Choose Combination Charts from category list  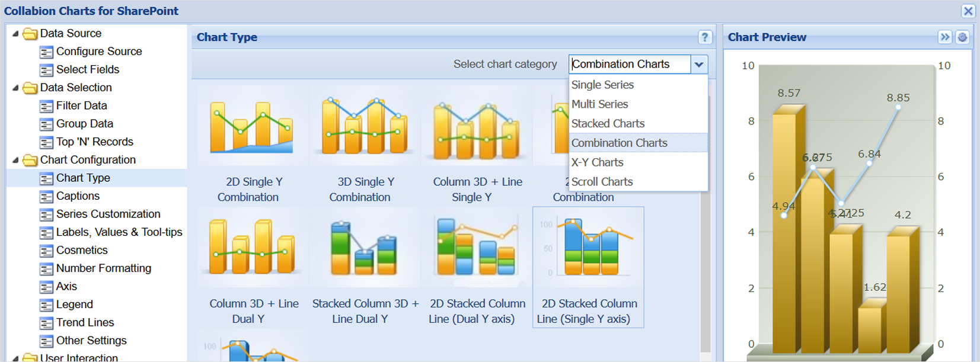(x=639, y=143)
